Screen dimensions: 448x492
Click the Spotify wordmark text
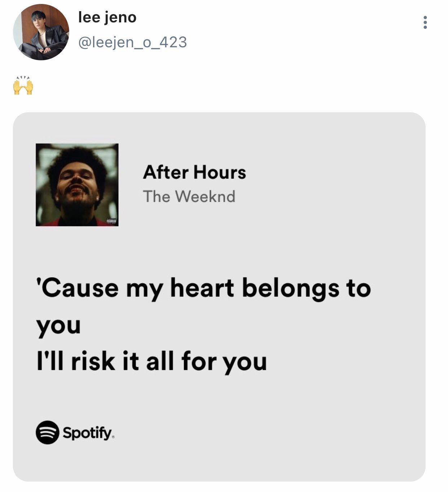click(88, 432)
